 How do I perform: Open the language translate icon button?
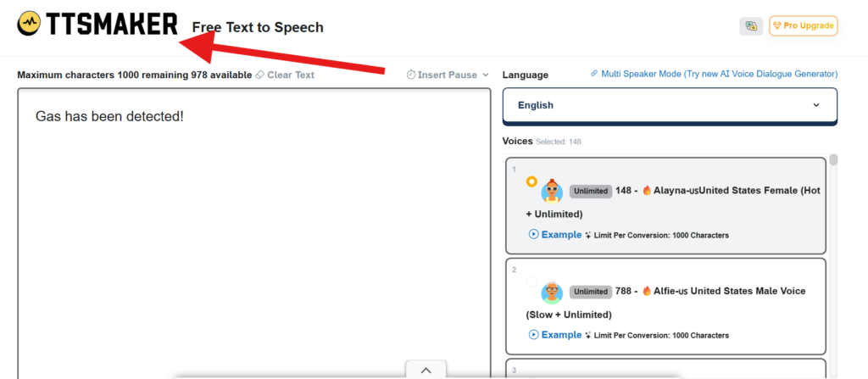750,26
